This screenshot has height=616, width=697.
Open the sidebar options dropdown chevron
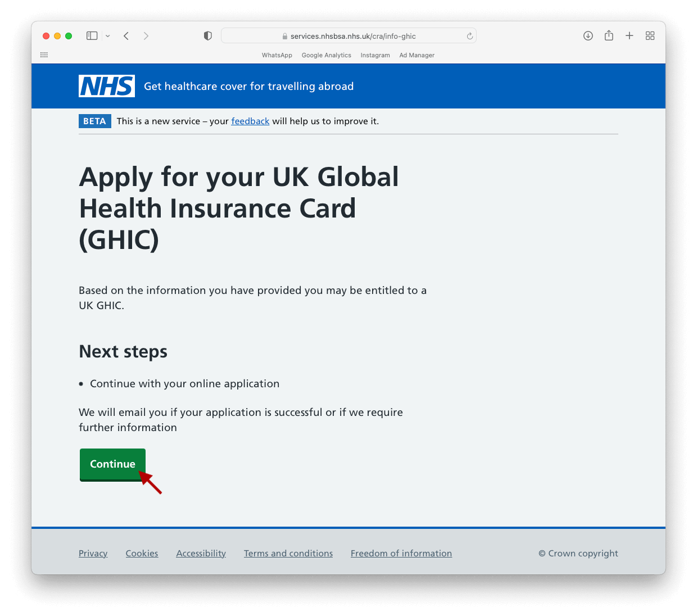coord(108,36)
